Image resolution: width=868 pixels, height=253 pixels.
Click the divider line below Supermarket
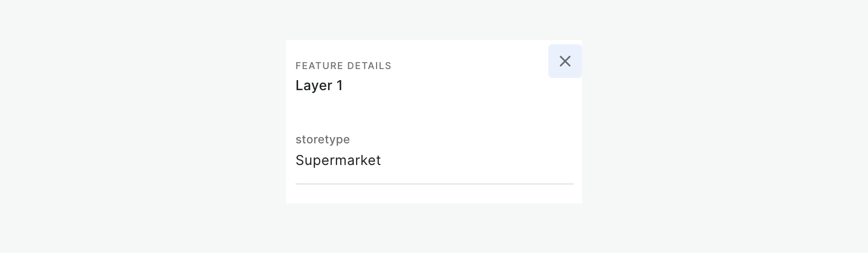[434, 184]
